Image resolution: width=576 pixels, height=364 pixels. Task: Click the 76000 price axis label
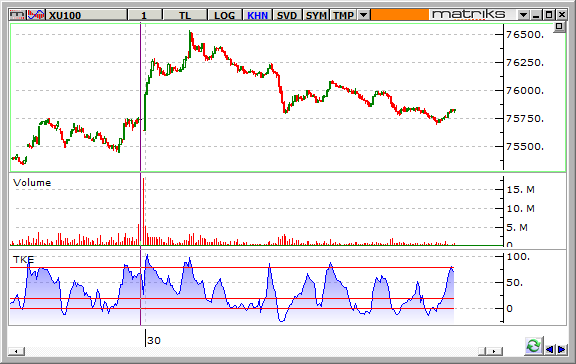[525, 90]
